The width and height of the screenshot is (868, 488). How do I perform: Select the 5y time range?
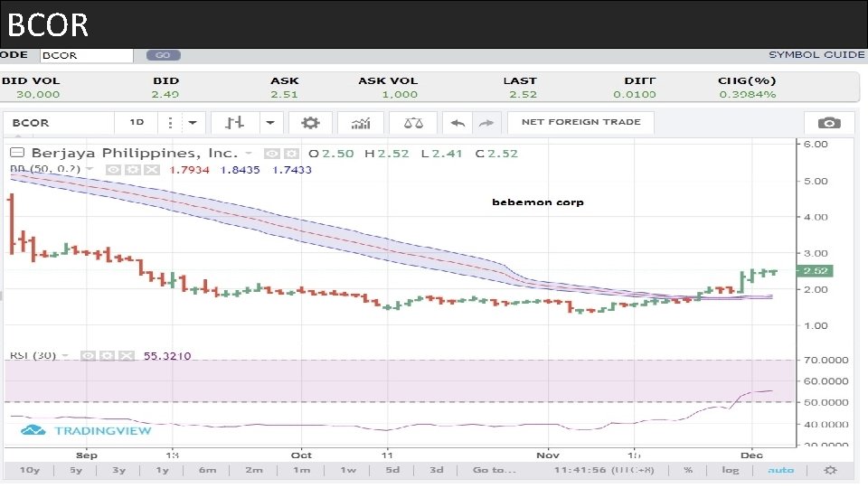click(x=76, y=470)
